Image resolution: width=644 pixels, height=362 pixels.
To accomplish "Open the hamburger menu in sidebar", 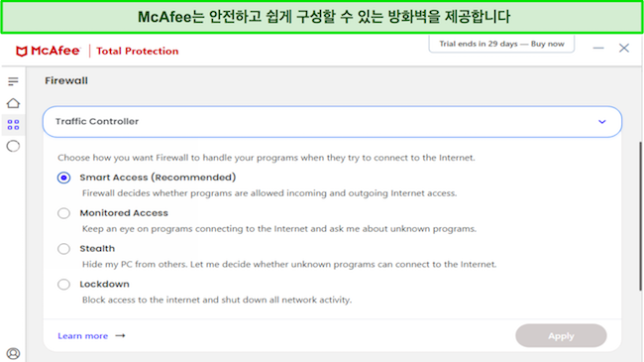I will [13, 81].
